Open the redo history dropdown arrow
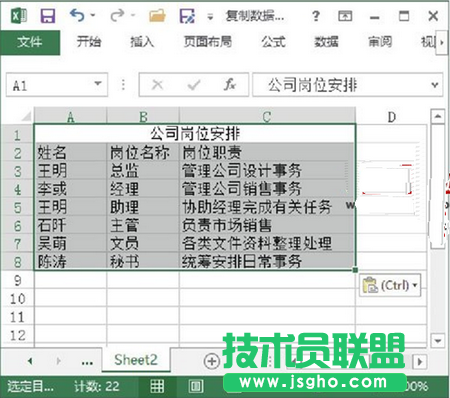450x398 pixels. pos(133,15)
